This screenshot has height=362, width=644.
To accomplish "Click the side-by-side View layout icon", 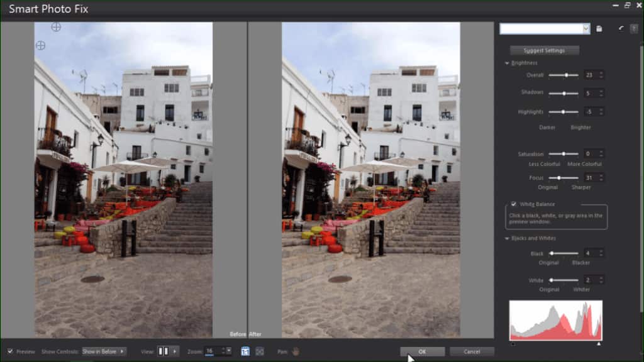I will pyautogui.click(x=165, y=351).
